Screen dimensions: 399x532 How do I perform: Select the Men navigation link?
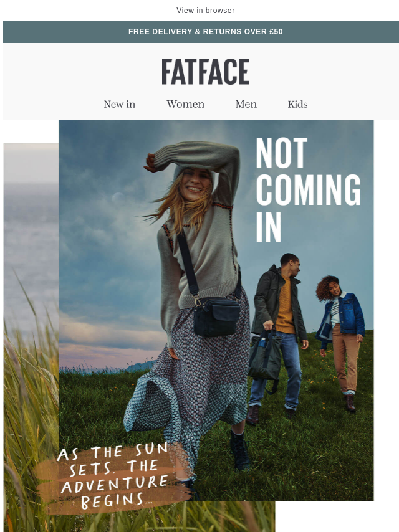click(x=246, y=104)
